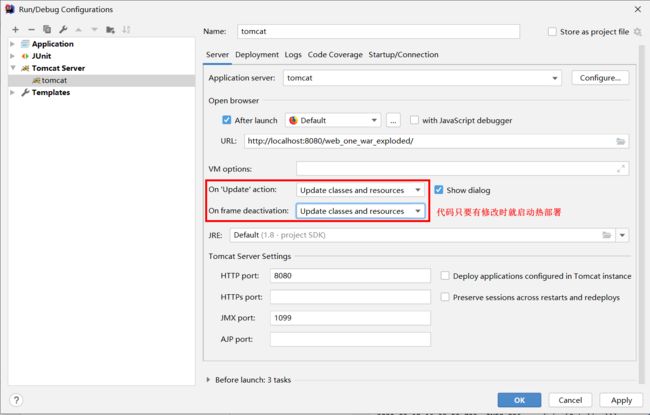This screenshot has width=650, height=415.
Task: Open the browser selection ellipsis button
Action: [393, 121]
